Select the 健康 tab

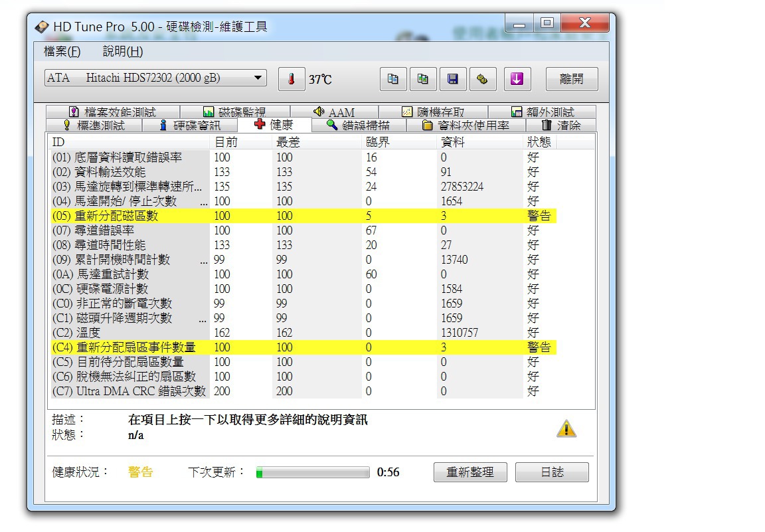pos(274,124)
